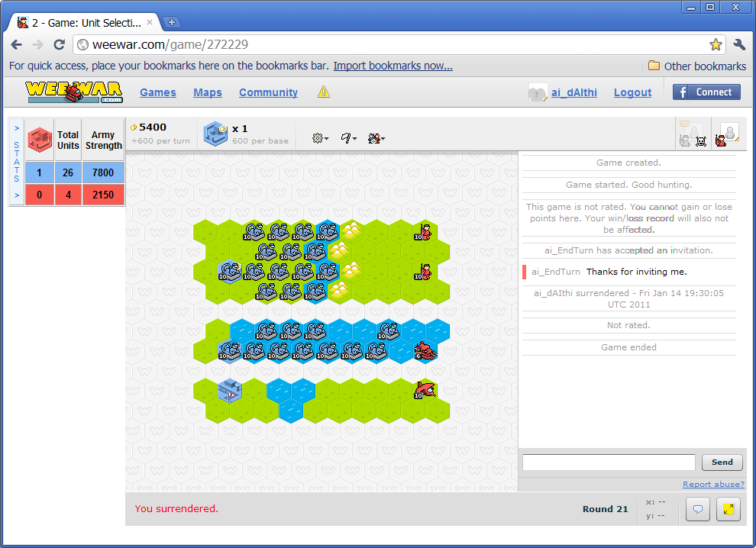Click the Weewar logo
This screenshot has height=548, width=756.
tap(74, 92)
